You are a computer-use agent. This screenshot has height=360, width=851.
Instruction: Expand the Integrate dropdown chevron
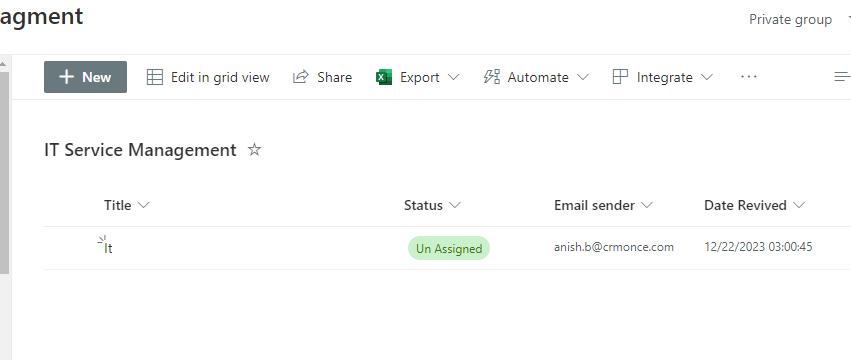(x=707, y=77)
